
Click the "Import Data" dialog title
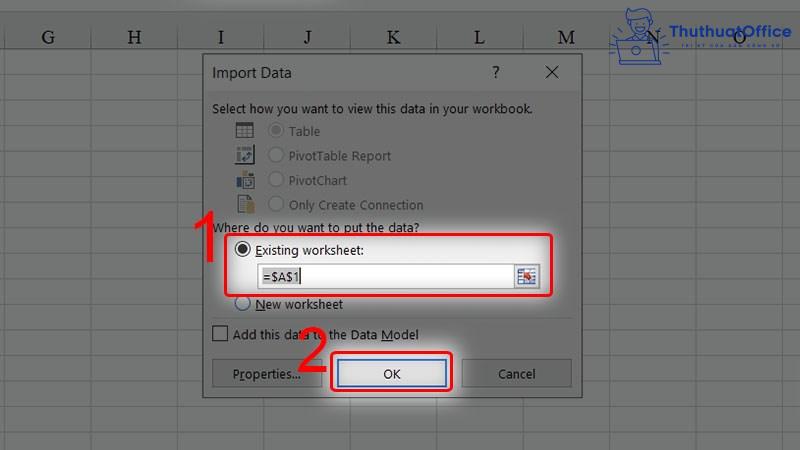coord(252,73)
